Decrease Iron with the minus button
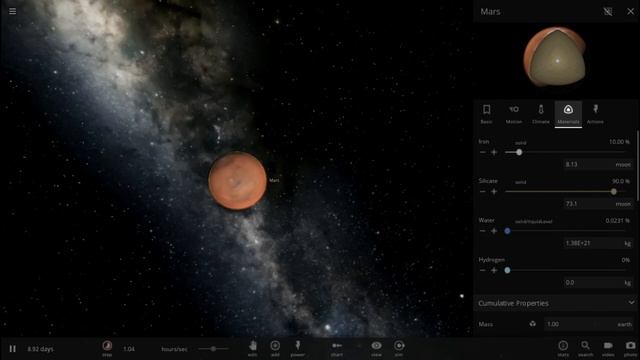The height and width of the screenshot is (360, 640). (x=483, y=152)
